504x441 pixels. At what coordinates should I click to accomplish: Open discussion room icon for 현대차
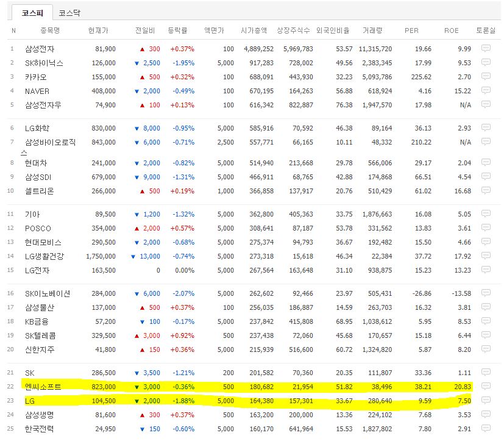tap(486, 162)
